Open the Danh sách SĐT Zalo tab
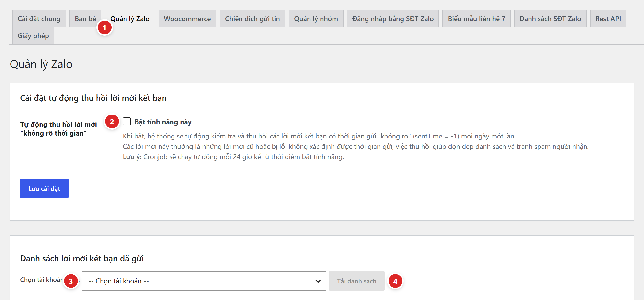Screen dimensions: 644x300 [550, 19]
